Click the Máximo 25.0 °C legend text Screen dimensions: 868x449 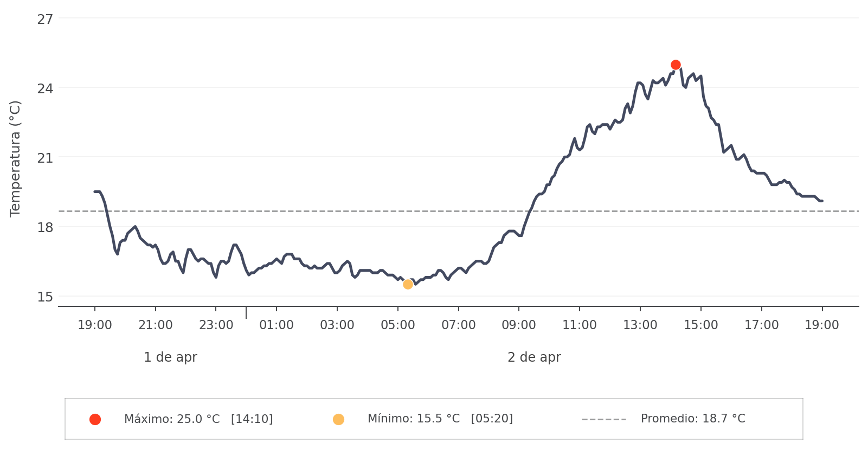198,419
